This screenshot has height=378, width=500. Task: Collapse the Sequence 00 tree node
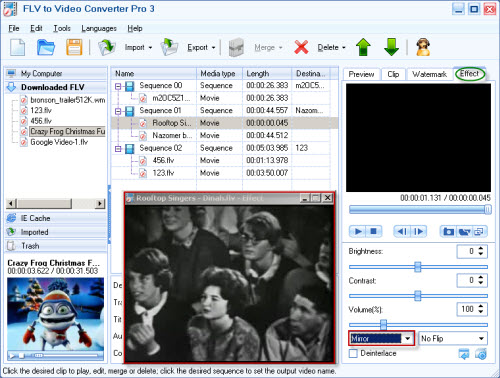(x=118, y=86)
